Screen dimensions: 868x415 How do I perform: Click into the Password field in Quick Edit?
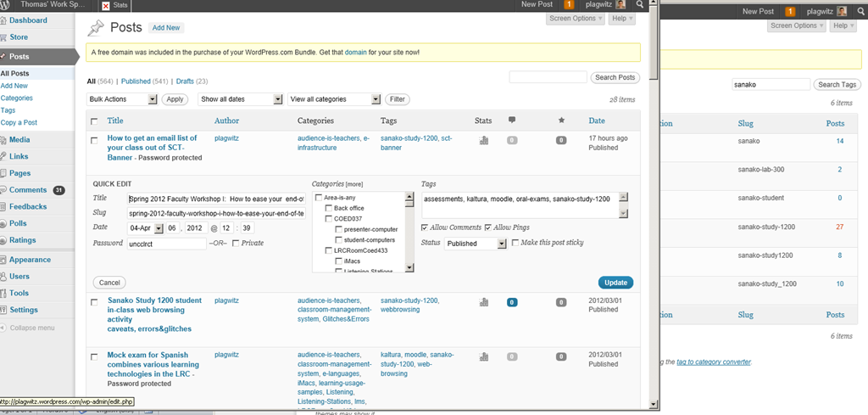pyautogui.click(x=167, y=244)
